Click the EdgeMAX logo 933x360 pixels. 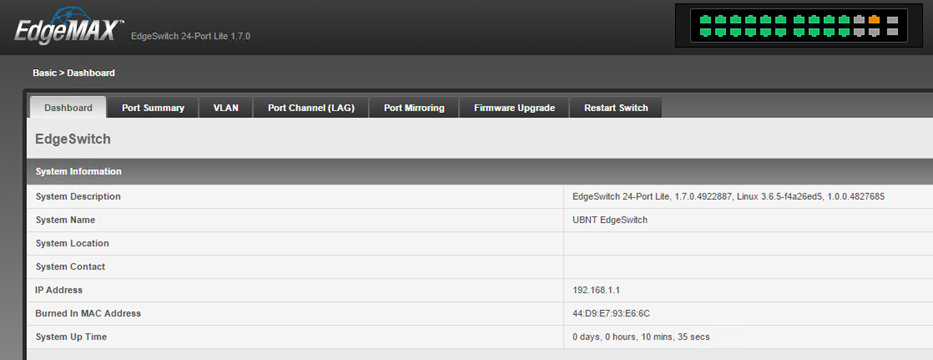69,26
